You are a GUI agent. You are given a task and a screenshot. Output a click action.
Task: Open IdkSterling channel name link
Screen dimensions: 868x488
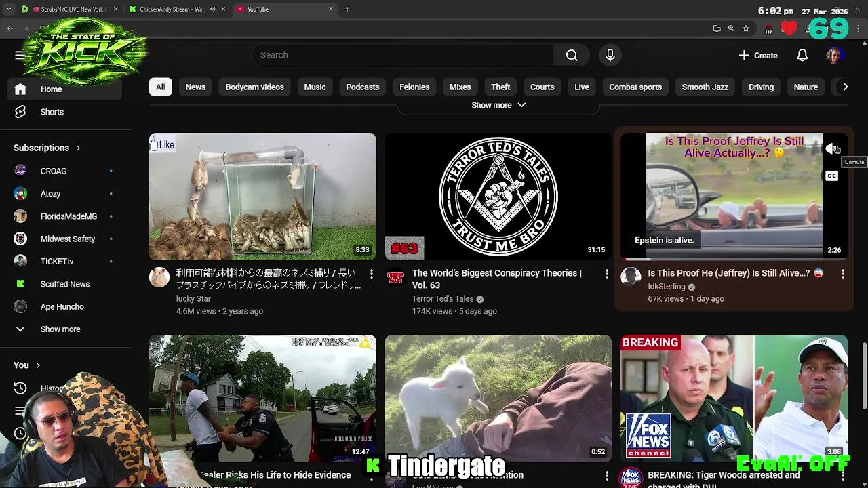point(667,287)
